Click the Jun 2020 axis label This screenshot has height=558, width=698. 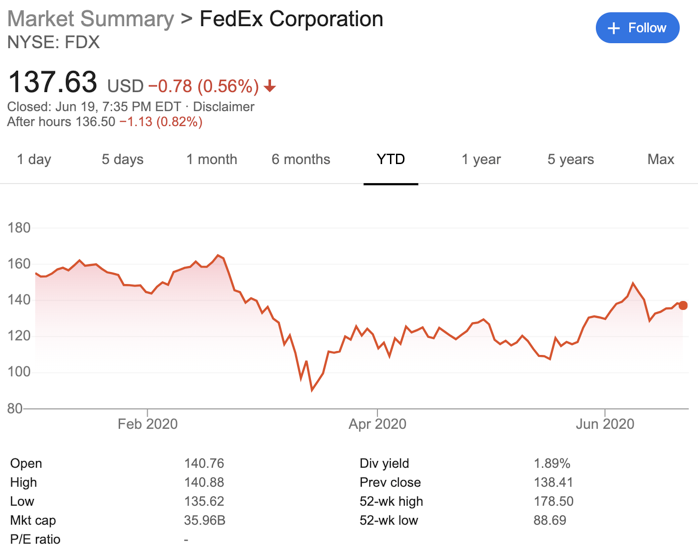pos(605,424)
